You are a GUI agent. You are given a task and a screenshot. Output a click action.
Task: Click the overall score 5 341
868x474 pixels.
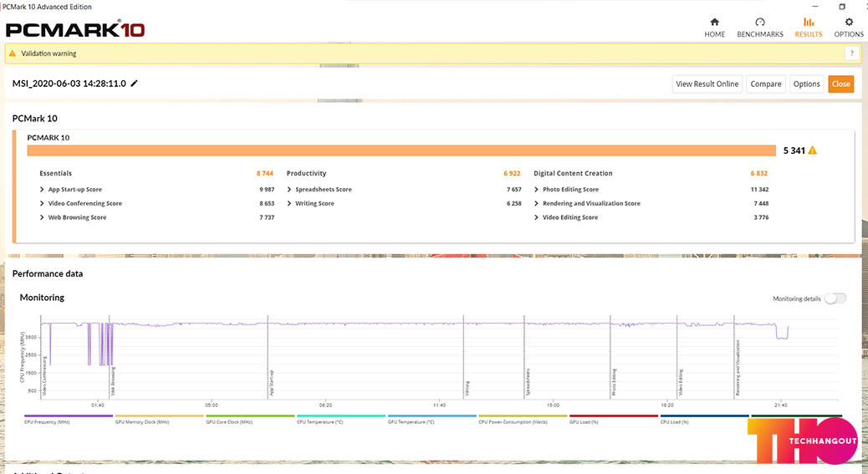pyautogui.click(x=794, y=150)
